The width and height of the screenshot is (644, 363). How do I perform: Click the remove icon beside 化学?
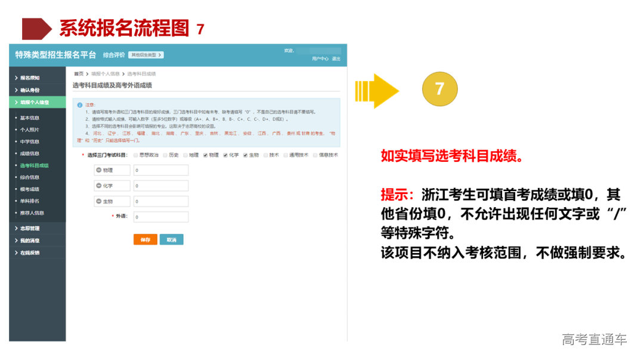tap(99, 186)
